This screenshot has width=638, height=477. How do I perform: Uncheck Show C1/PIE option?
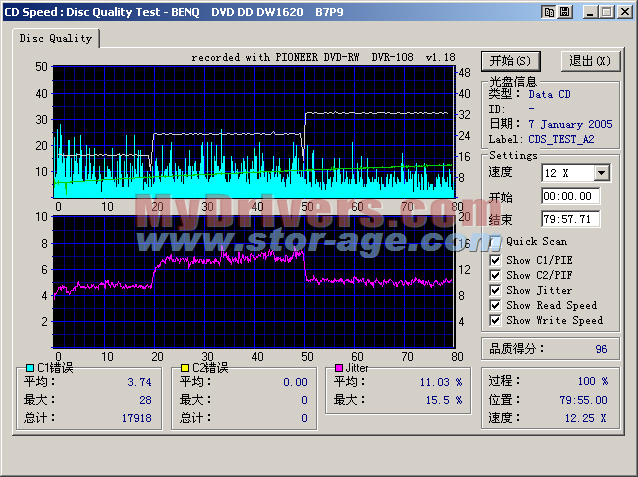tap(495, 260)
